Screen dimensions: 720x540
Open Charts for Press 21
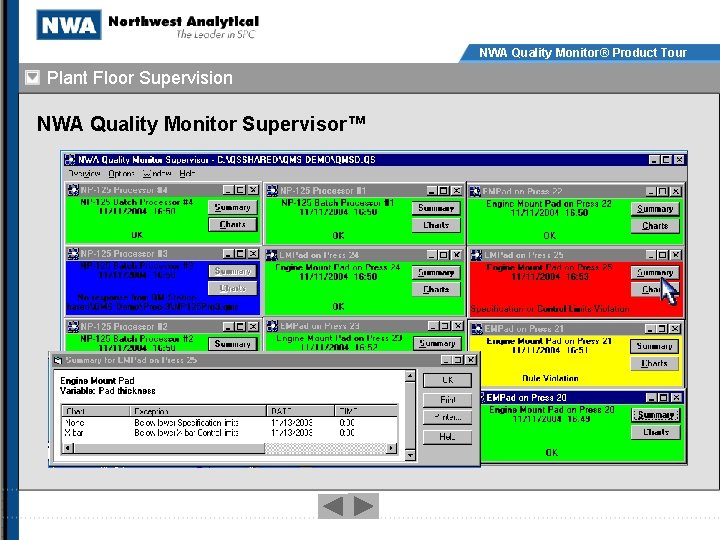[x=655, y=363]
